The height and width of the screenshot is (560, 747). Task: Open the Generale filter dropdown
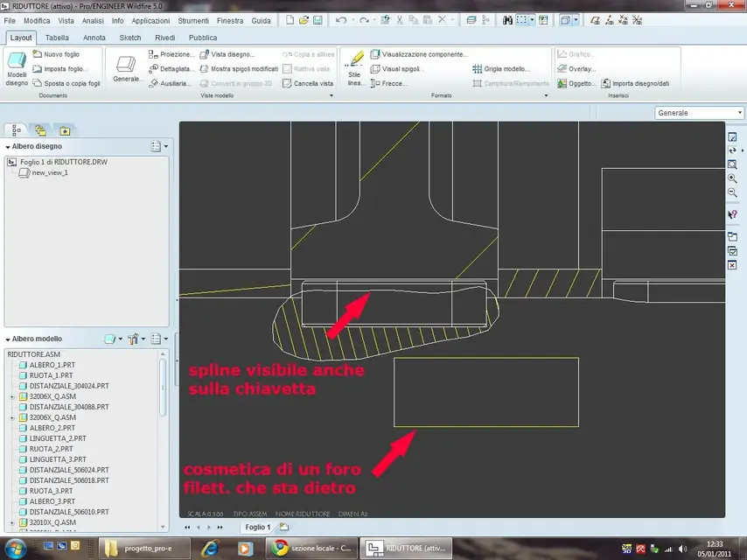coord(699,113)
